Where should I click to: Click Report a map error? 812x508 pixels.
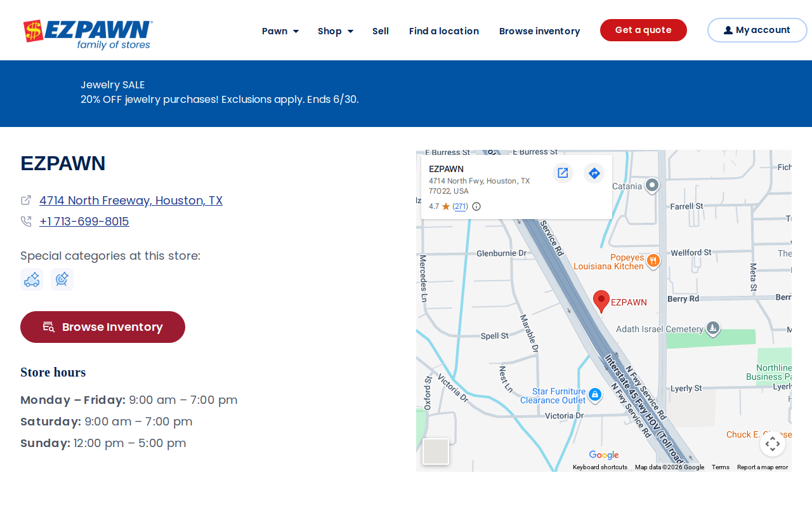coord(763,467)
